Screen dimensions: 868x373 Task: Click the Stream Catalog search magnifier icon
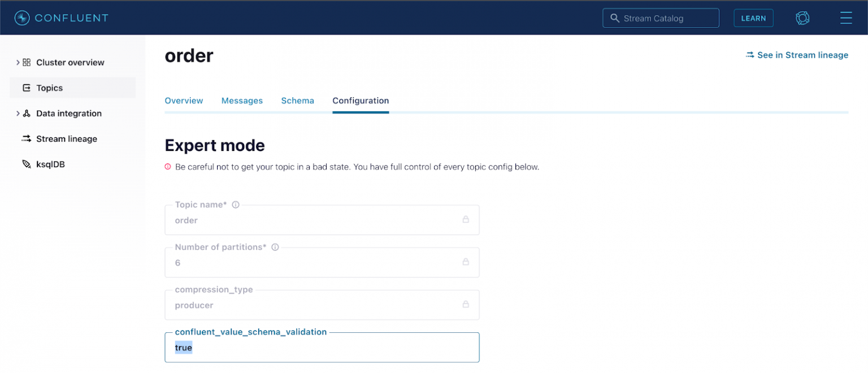615,18
